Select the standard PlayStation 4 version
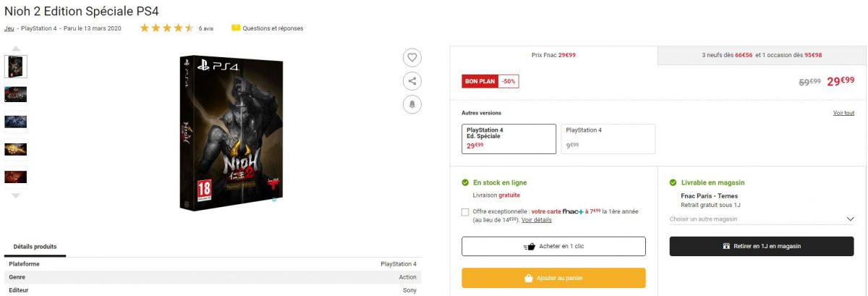The image size is (868, 296). 608,139
